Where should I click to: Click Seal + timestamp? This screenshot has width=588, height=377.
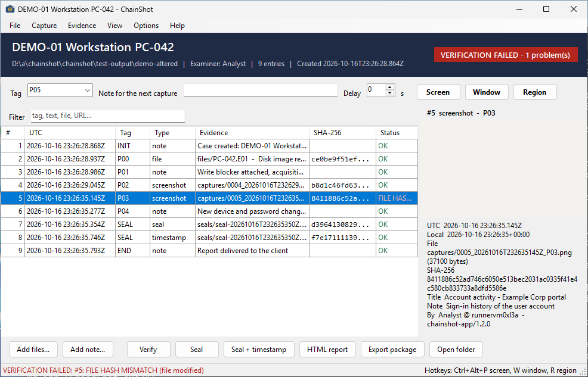(x=259, y=349)
